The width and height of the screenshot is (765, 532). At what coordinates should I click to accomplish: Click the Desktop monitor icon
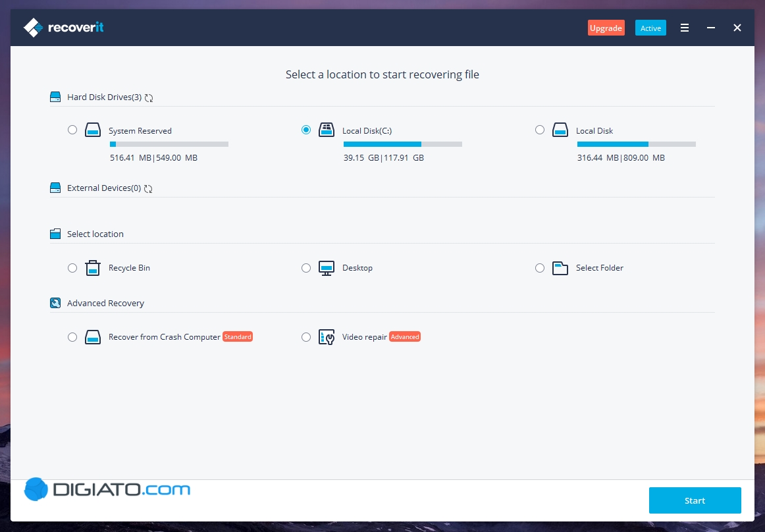[327, 268]
